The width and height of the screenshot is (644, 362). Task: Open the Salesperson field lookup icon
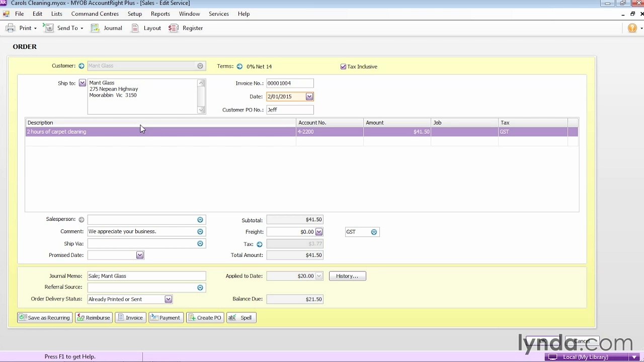pos(200,220)
